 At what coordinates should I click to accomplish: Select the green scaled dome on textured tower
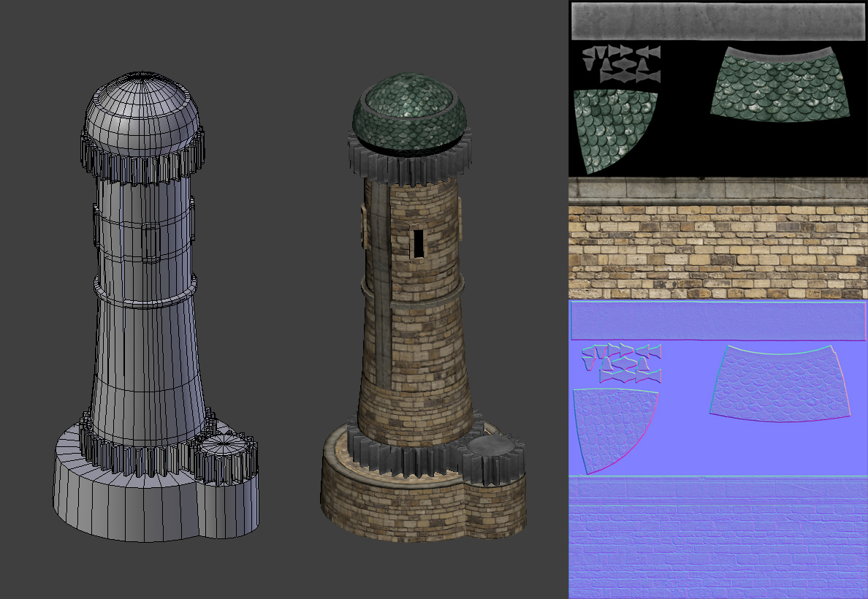click(x=408, y=110)
